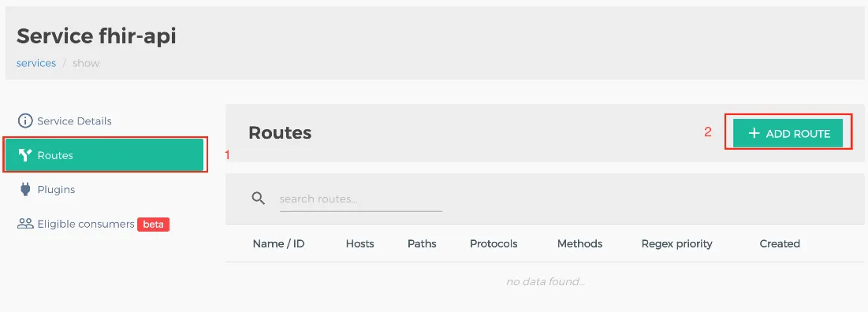868x312 pixels.
Task: Sort by Name / ID column header
Action: 278,243
